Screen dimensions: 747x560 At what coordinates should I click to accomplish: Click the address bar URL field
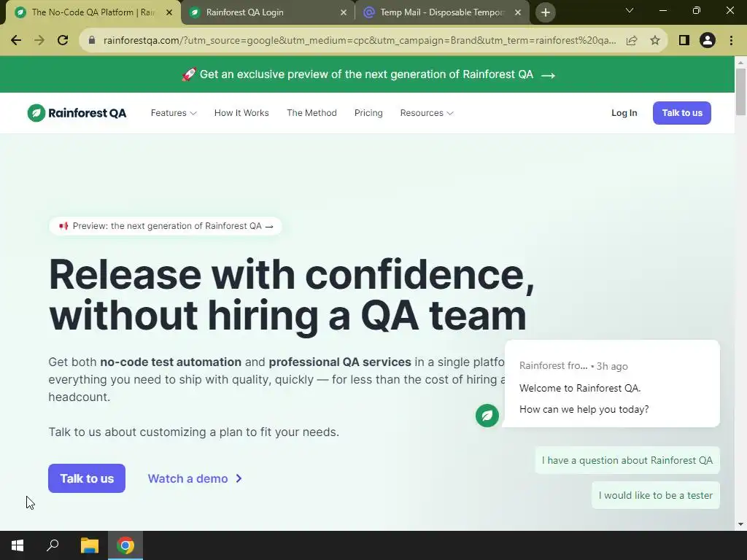pyautogui.click(x=360, y=41)
